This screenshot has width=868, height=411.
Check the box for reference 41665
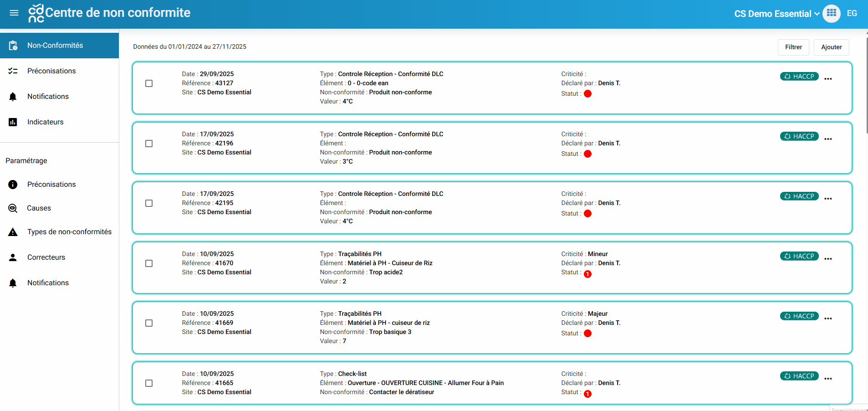click(x=149, y=383)
